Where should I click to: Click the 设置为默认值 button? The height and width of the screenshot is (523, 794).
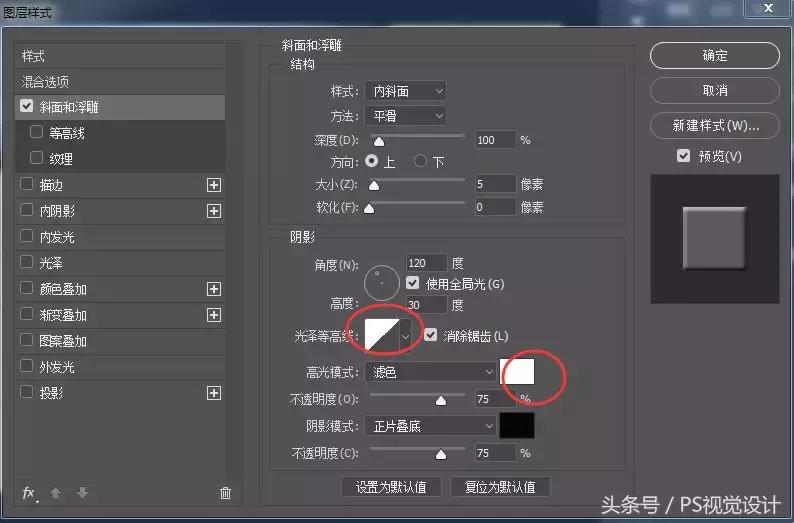tap(391, 487)
